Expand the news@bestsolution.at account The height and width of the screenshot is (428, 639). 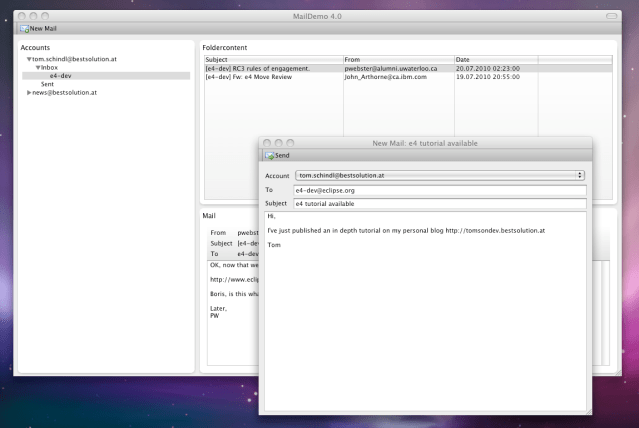coord(28,92)
